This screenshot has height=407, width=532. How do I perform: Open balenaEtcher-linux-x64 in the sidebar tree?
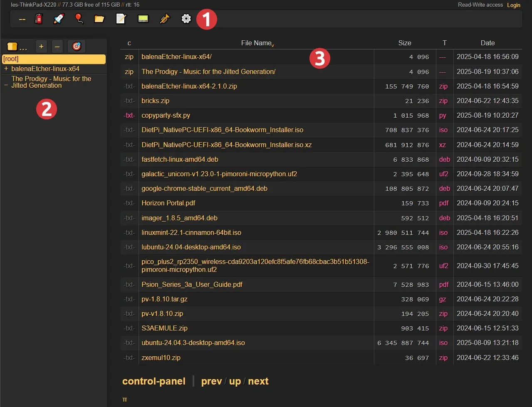[x=45, y=69]
